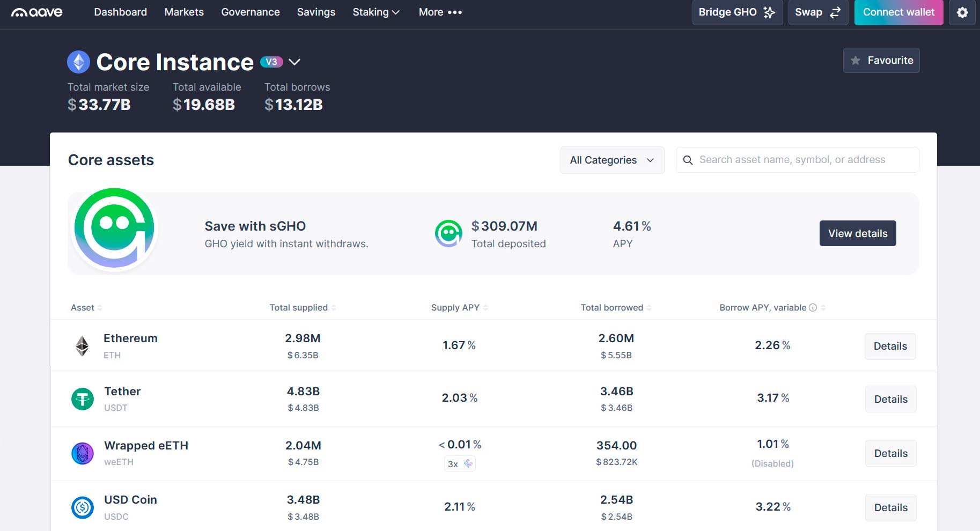Expand the Core Instance market chevron
This screenshot has height=531, width=980.
pos(294,62)
